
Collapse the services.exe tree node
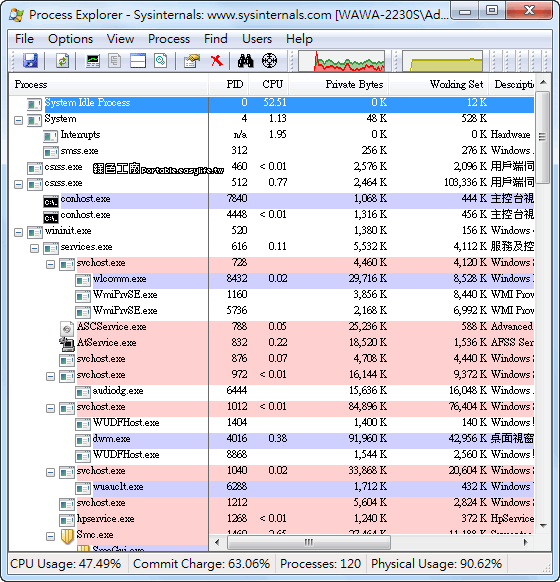tap(35, 248)
